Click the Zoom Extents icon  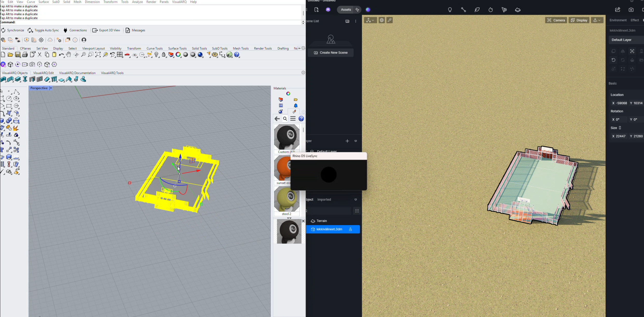98,55
